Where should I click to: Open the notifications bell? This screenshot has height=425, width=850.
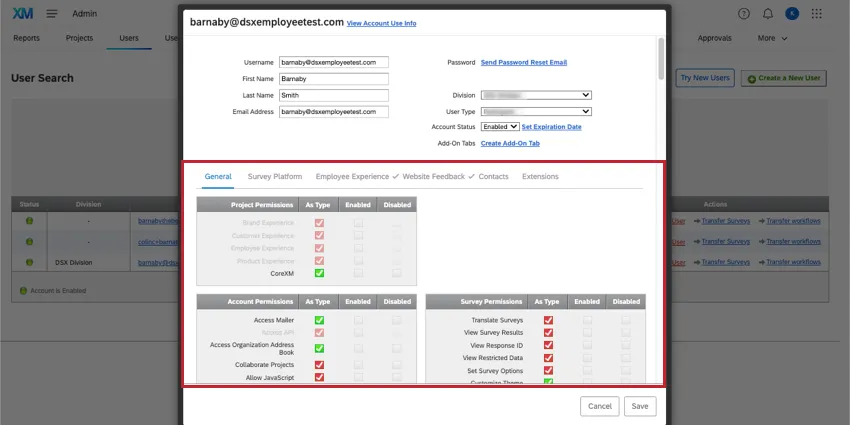(x=767, y=14)
